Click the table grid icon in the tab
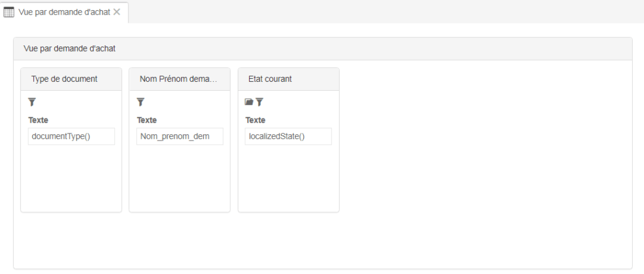 coord(9,12)
